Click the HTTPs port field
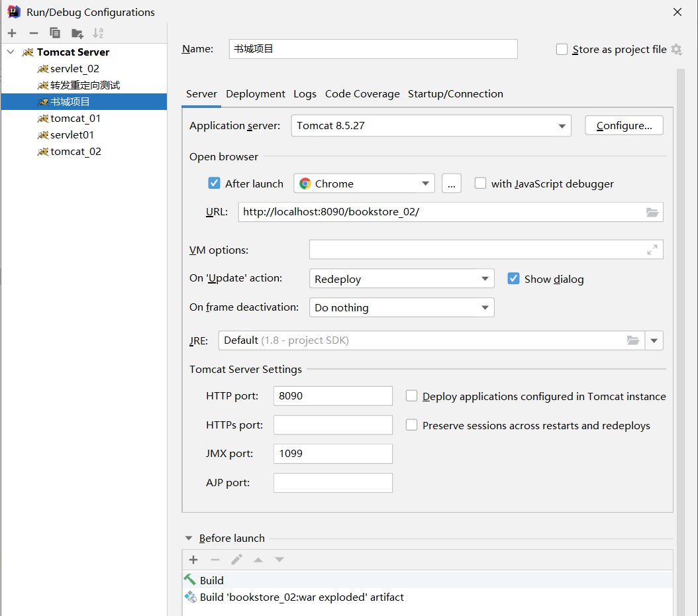 (333, 425)
